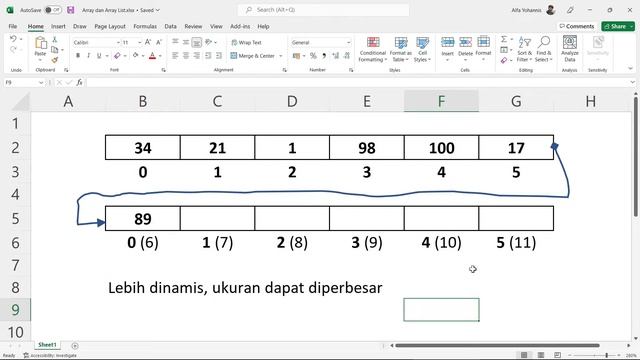
Task: Center text horizontally
Action: (186, 56)
